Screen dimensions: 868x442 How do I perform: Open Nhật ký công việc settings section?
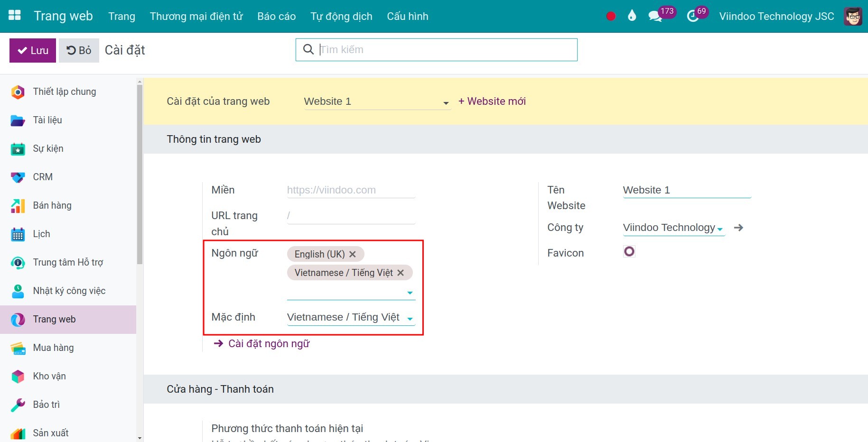pyautogui.click(x=68, y=291)
